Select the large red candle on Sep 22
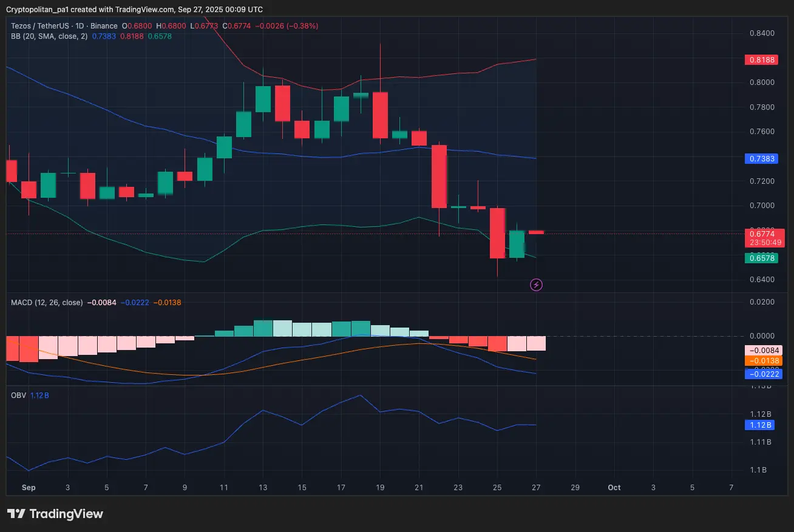This screenshot has height=532, width=794. point(439,177)
